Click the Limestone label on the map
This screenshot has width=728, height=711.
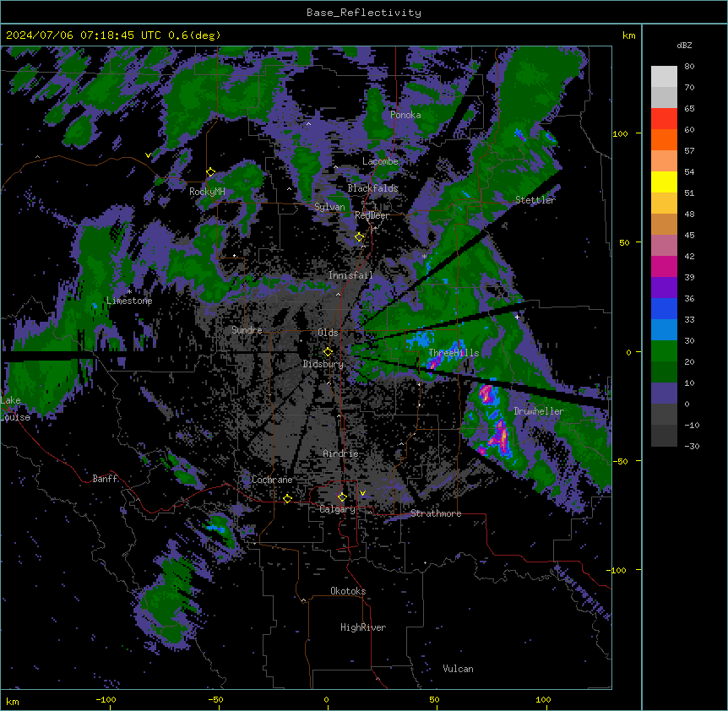pyautogui.click(x=129, y=301)
